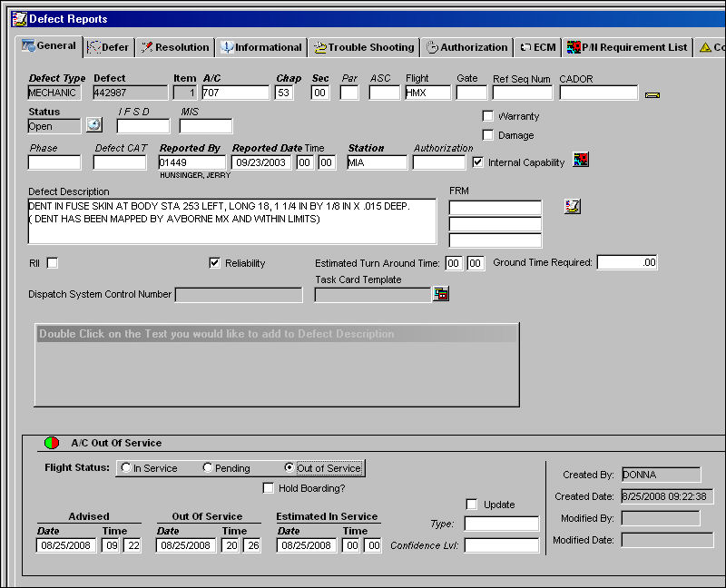Click the Defect CAT input field
Image resolution: width=726 pixels, height=588 pixels.
[x=120, y=162]
